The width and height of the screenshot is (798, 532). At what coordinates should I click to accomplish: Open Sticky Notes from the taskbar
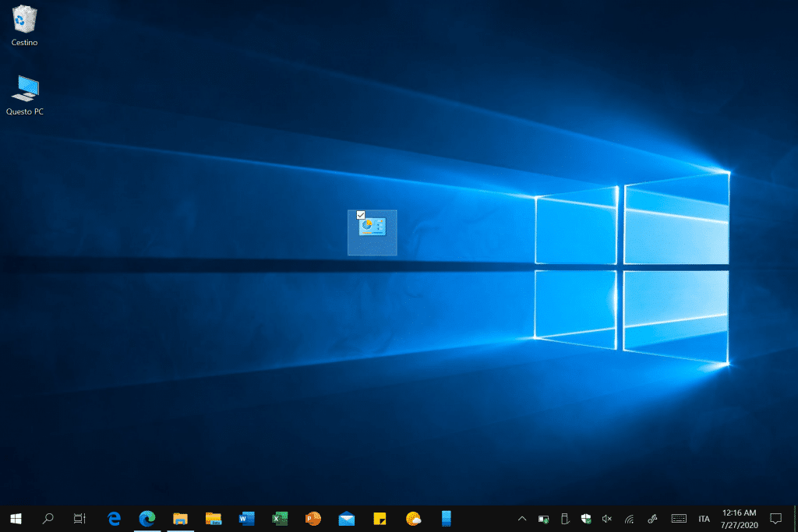point(380,518)
